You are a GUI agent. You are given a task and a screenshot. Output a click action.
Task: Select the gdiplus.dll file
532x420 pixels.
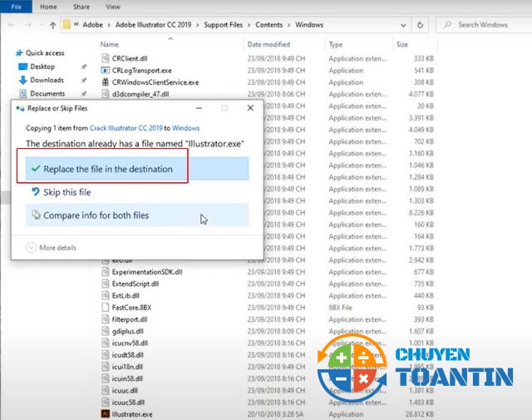pyautogui.click(x=127, y=331)
